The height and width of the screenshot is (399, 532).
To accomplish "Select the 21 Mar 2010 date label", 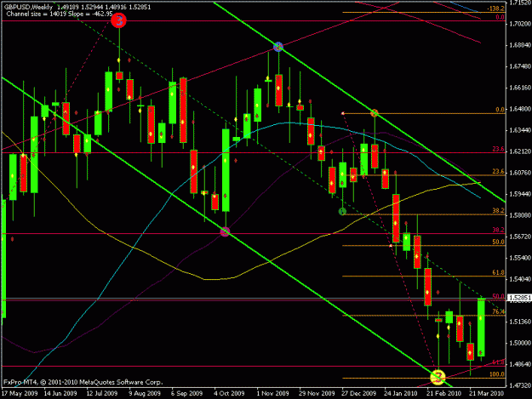I will pos(486,394).
